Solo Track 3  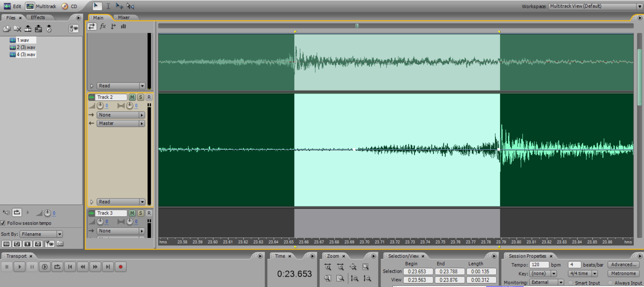[140, 213]
